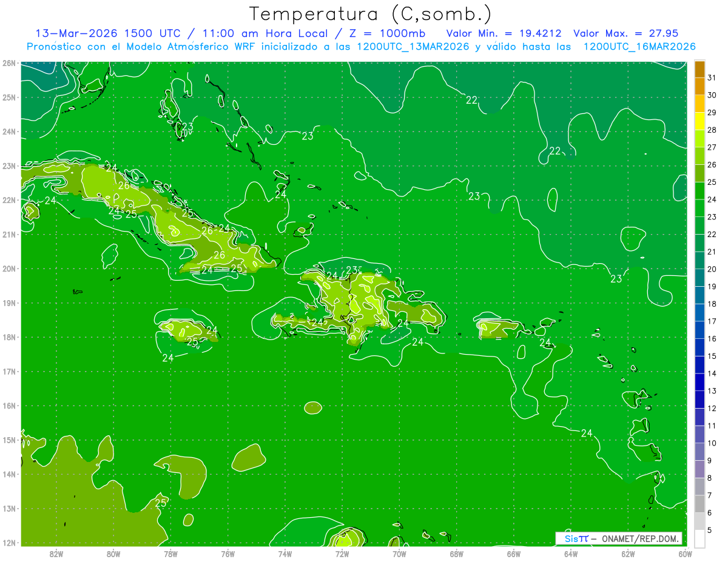Viewport: 728px width, 562px height.
Task: Click the '82W' longitude axis label
Action: [x=56, y=554]
